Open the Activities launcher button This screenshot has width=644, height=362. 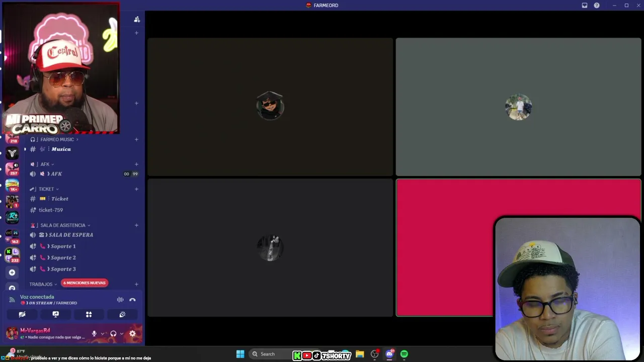point(89,314)
